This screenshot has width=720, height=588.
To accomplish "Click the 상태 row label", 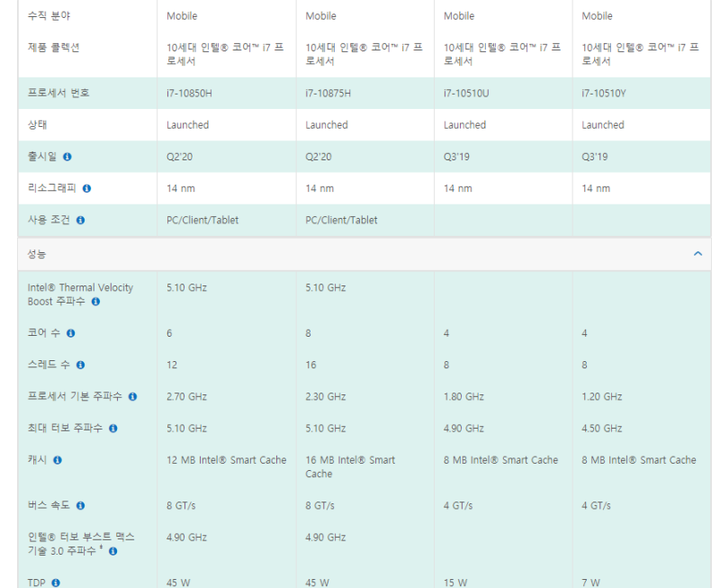I will pyautogui.click(x=37, y=124).
